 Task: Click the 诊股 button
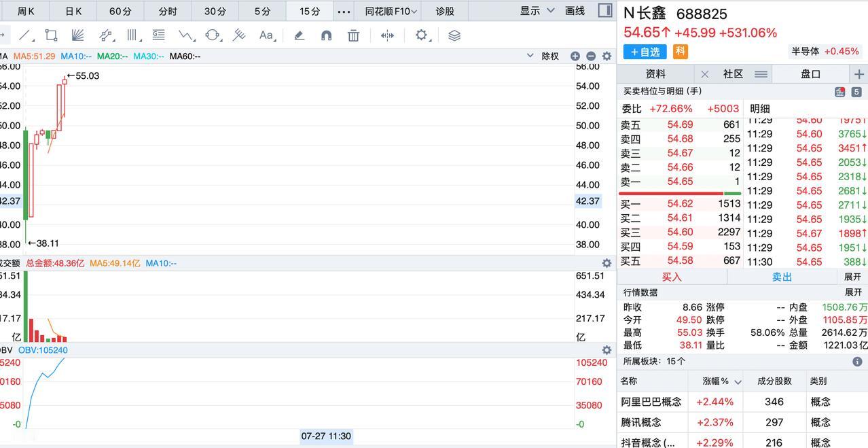pos(445,11)
